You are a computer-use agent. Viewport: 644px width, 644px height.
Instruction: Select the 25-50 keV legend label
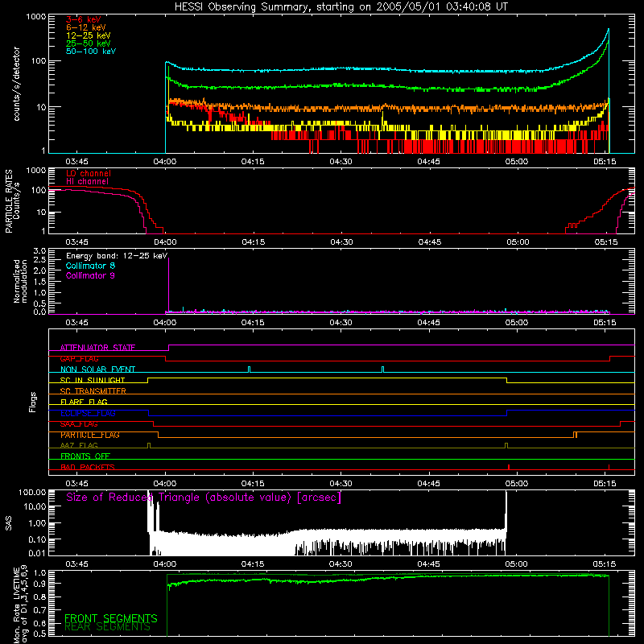89,43
